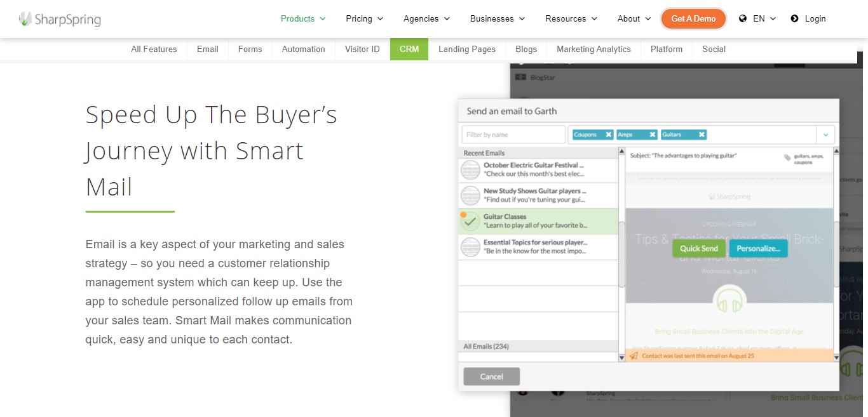Click the Get A Demo button

click(x=693, y=18)
